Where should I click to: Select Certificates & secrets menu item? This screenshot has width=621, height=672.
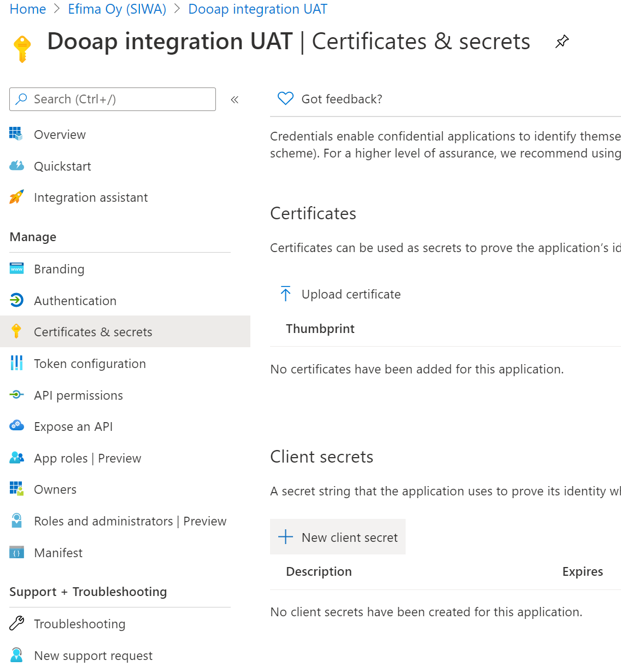click(x=125, y=332)
